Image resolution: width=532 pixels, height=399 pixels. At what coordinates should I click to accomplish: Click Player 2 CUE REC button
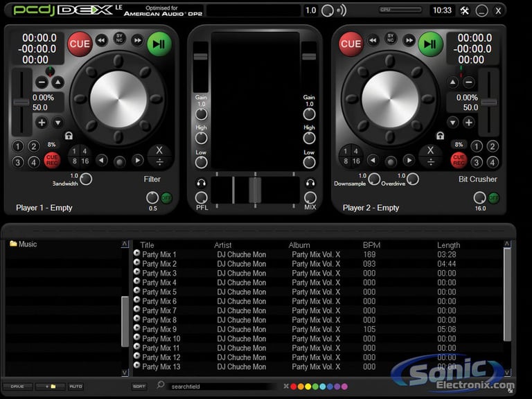coord(459,160)
